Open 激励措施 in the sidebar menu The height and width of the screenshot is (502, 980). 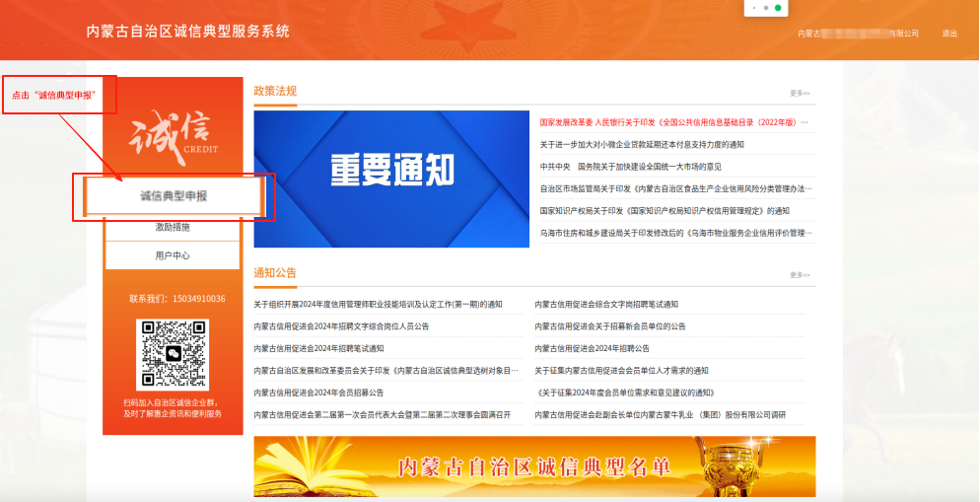(173, 227)
